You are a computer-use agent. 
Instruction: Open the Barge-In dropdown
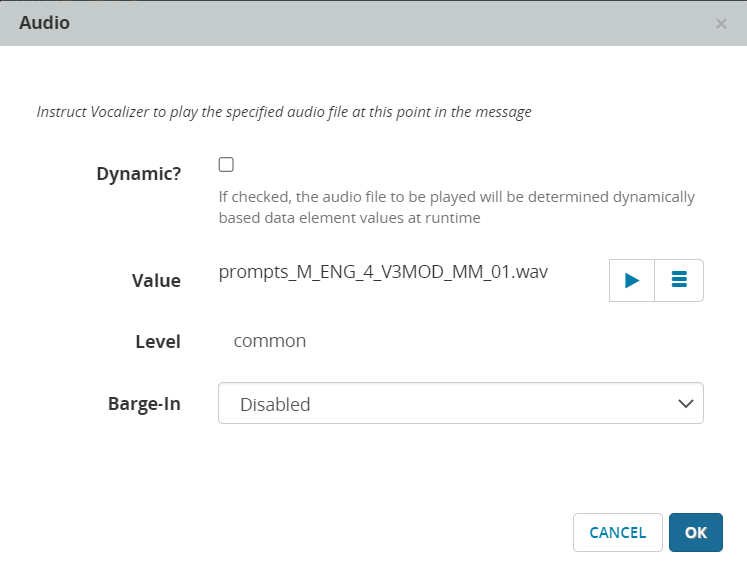point(460,404)
